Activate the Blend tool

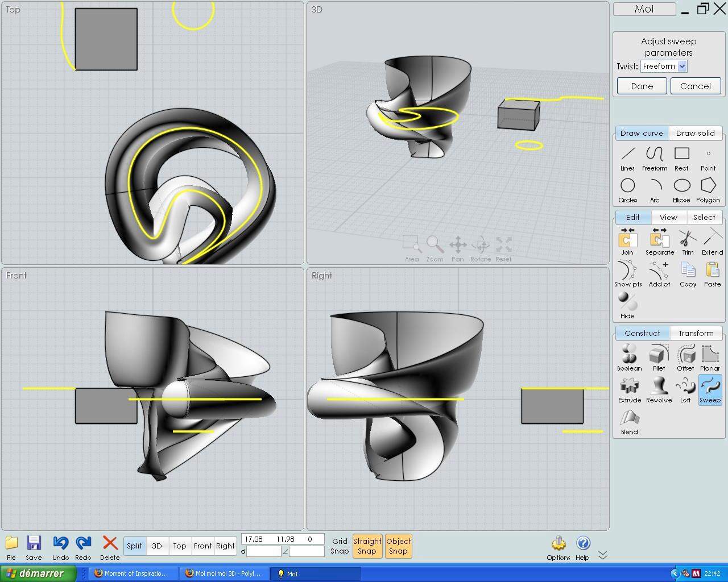(629, 422)
